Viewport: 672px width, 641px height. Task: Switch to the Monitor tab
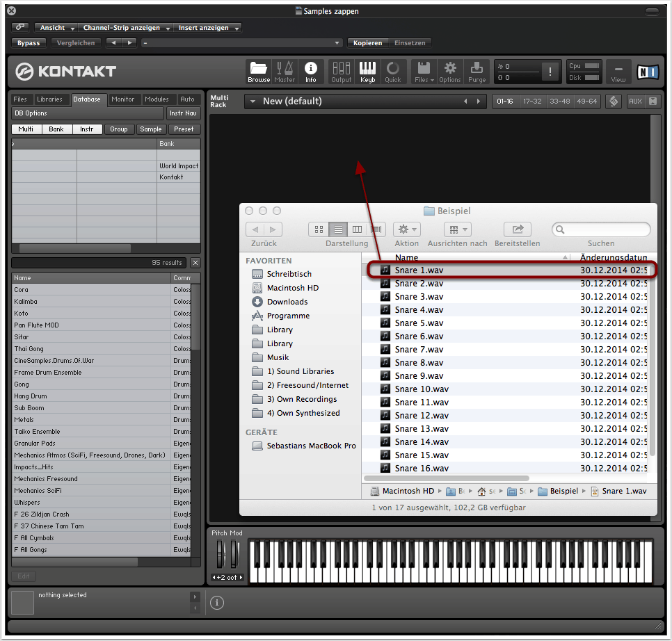point(123,99)
